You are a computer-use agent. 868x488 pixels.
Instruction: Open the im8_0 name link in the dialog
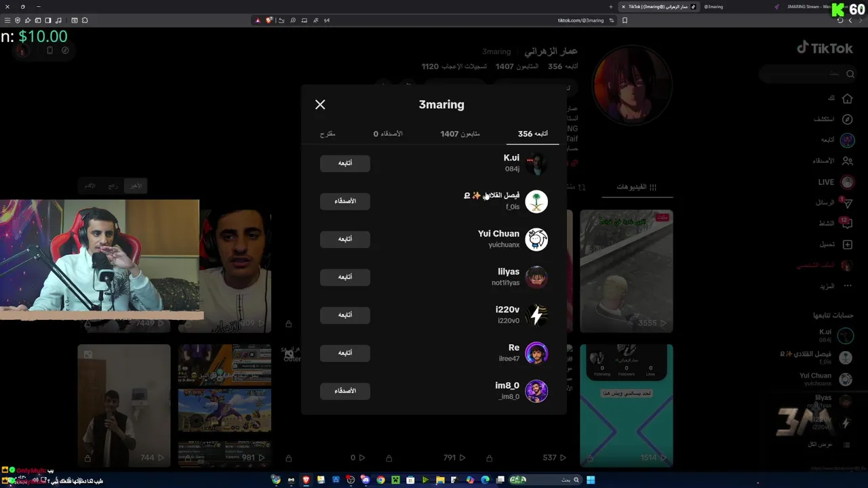point(507,386)
